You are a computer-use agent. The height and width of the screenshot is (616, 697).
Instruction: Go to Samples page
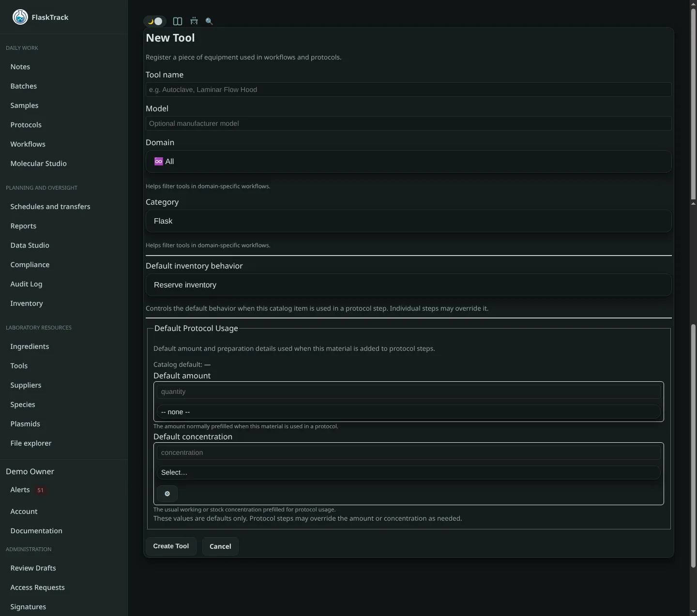pos(24,105)
